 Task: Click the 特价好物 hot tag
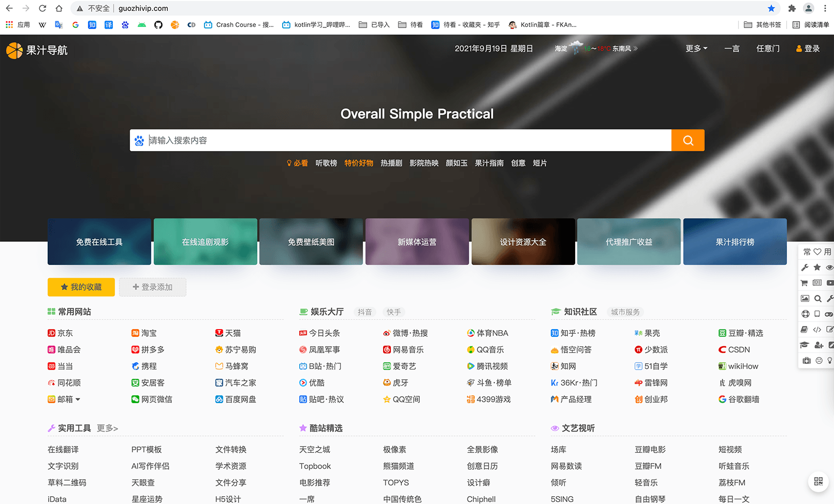(x=359, y=163)
